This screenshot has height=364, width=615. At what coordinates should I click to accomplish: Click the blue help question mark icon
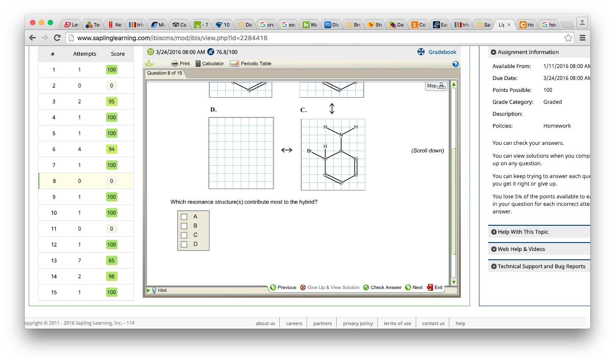(x=456, y=64)
